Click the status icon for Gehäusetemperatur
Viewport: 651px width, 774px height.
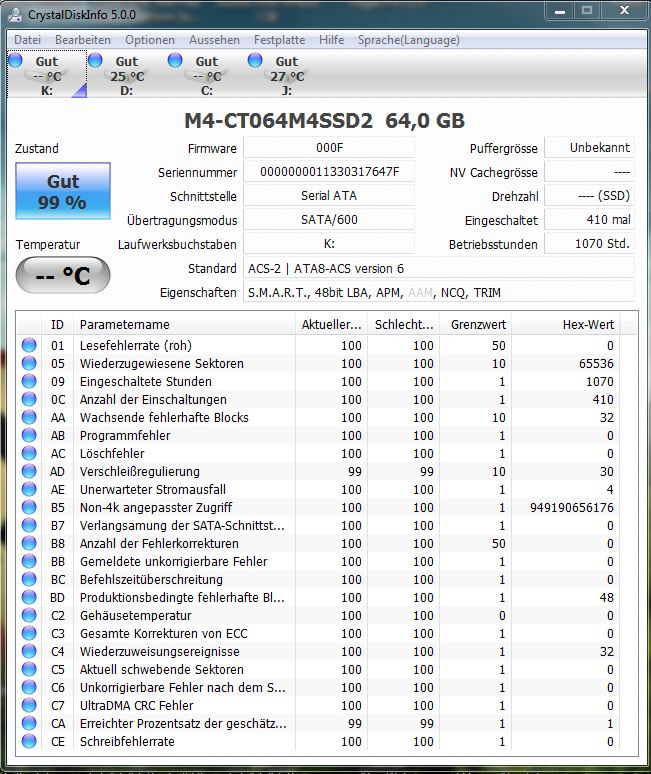pos(29,615)
